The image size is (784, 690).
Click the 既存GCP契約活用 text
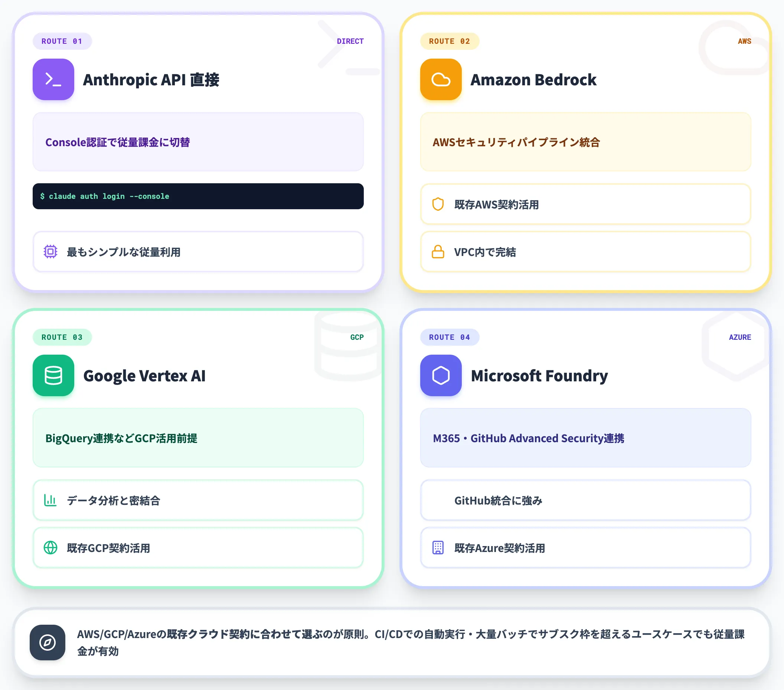coord(108,548)
